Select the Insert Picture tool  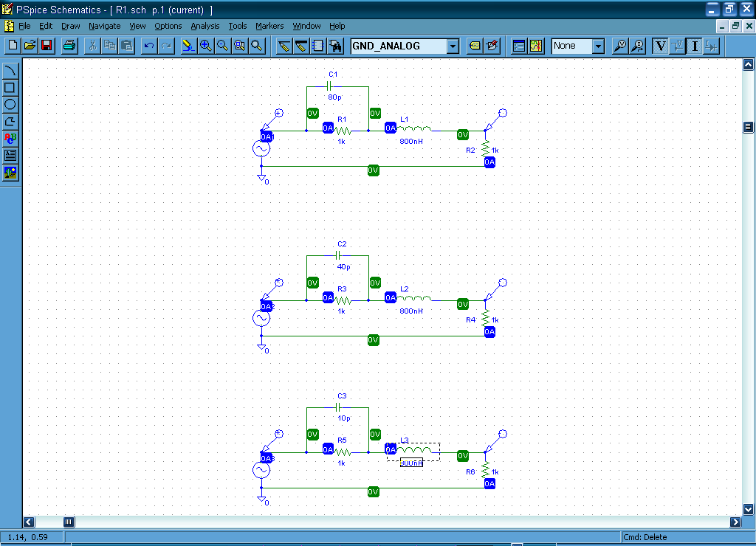[x=10, y=172]
